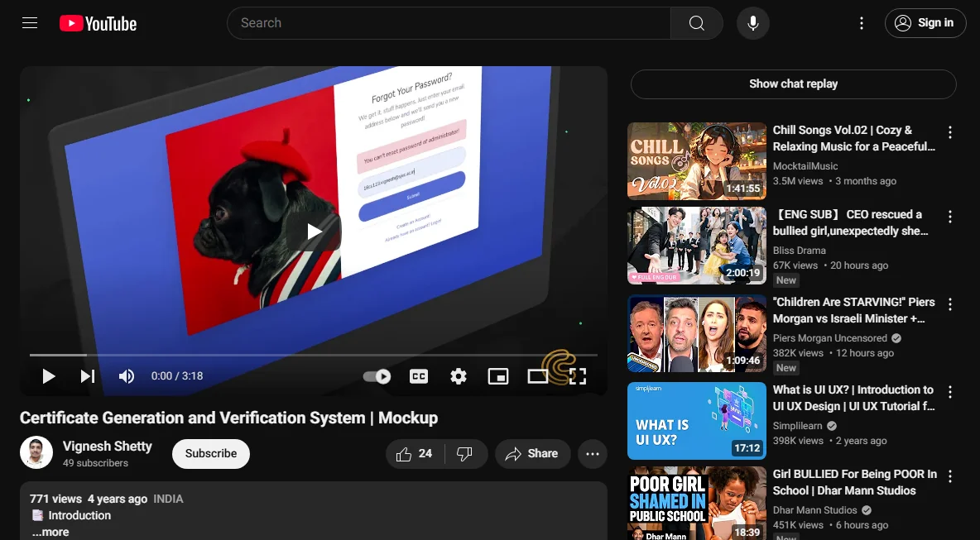
Task: Open more actions menu beside Share
Action: click(593, 454)
